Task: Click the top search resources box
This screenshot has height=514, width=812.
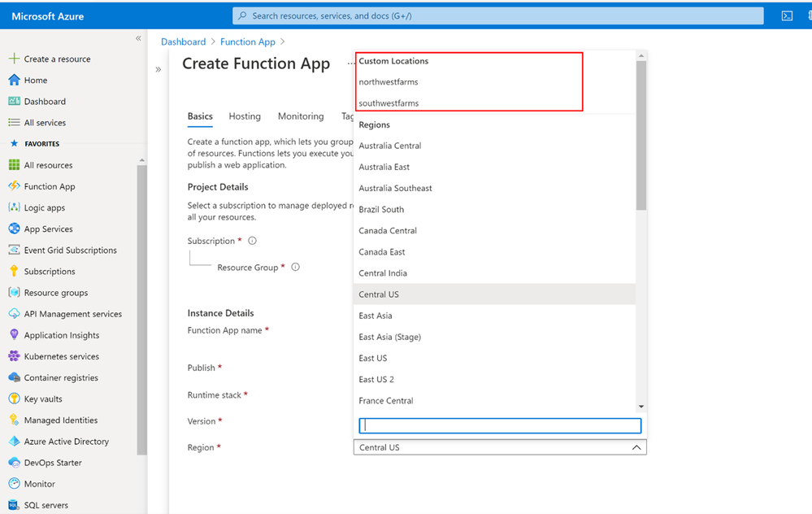Action: pyautogui.click(x=497, y=16)
